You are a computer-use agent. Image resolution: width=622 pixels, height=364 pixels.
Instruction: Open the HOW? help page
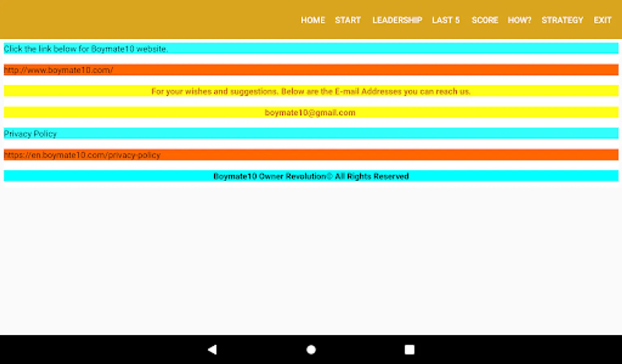tap(519, 20)
